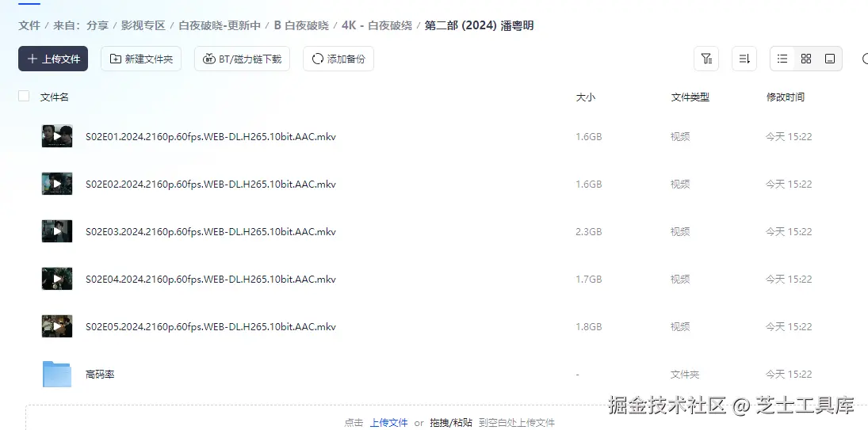Navigate to 4K - 白夜破绕 breadcrumb
This screenshot has height=430, width=868.
pyautogui.click(x=377, y=25)
